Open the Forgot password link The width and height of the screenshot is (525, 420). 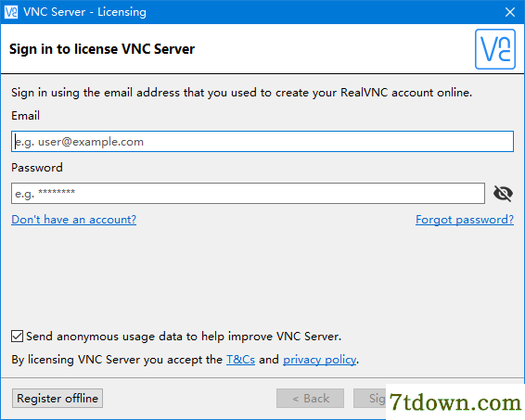pyautogui.click(x=465, y=220)
